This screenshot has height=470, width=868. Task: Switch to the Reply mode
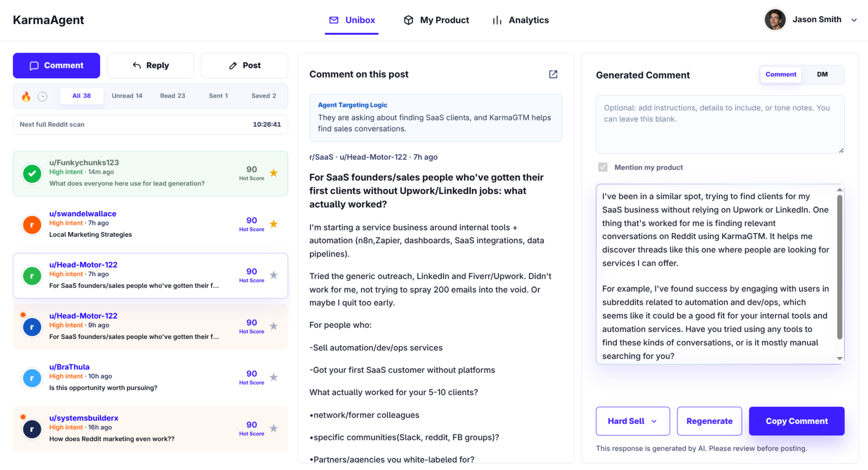tap(150, 65)
